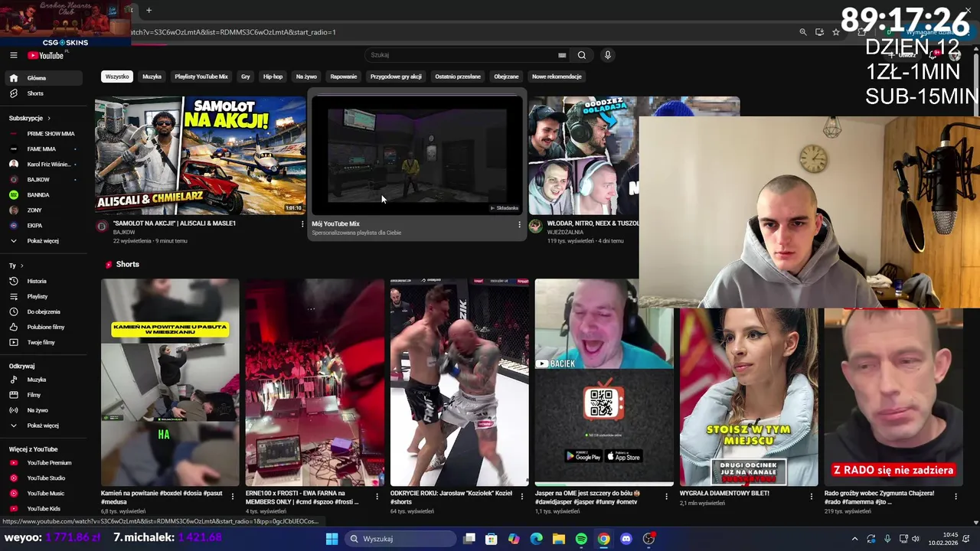This screenshot has width=980, height=551.
Task: Select the Na żywo filter chip
Action: 306,77
